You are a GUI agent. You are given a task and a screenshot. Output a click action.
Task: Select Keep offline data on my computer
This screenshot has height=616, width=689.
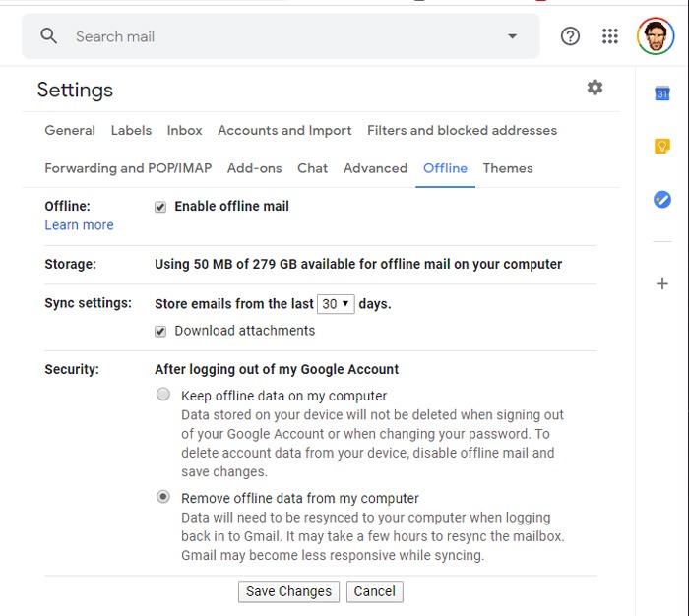point(163,395)
